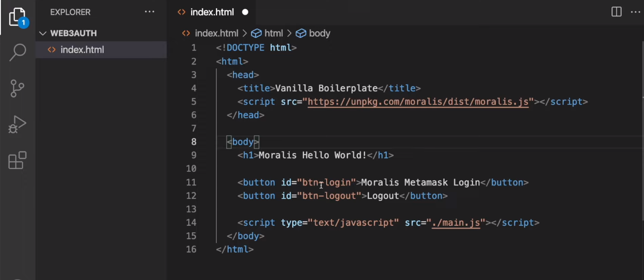644x280 pixels.
Task: Place cursor in the DOCTYPE html line
Action: (x=256, y=48)
